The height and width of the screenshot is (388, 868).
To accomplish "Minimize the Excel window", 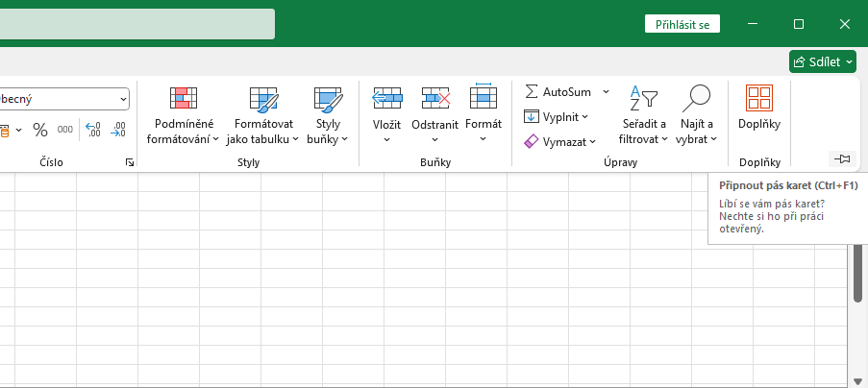I will [x=753, y=24].
